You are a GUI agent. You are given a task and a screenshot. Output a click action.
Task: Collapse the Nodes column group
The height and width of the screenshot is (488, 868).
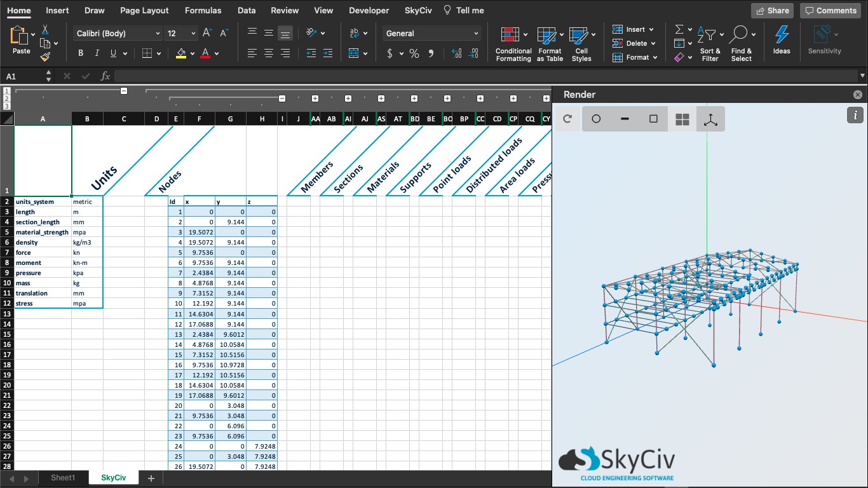tap(281, 98)
